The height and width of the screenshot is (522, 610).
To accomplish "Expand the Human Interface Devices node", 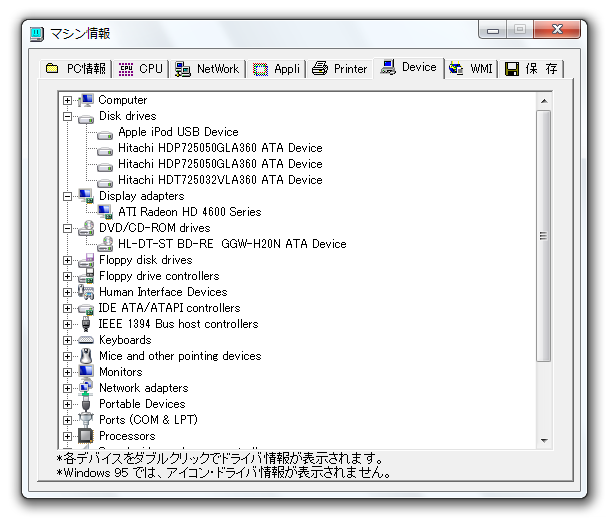I will click(x=67, y=292).
